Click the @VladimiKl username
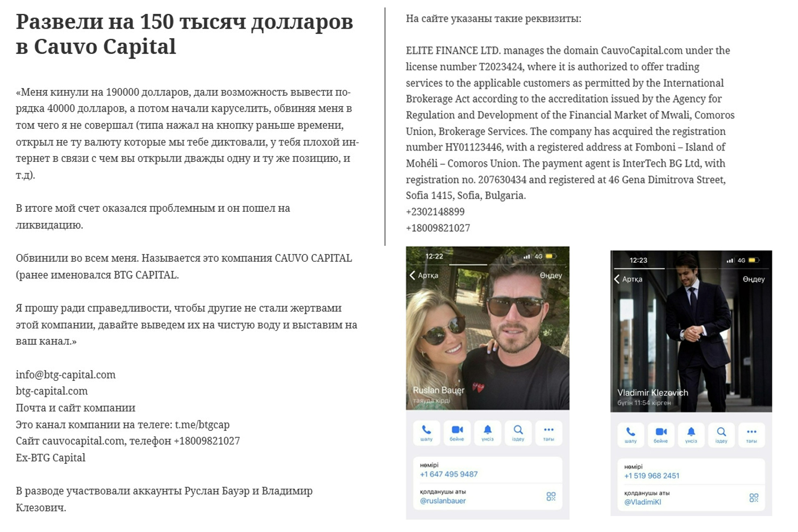This screenshot has height=532, width=798. [643, 502]
